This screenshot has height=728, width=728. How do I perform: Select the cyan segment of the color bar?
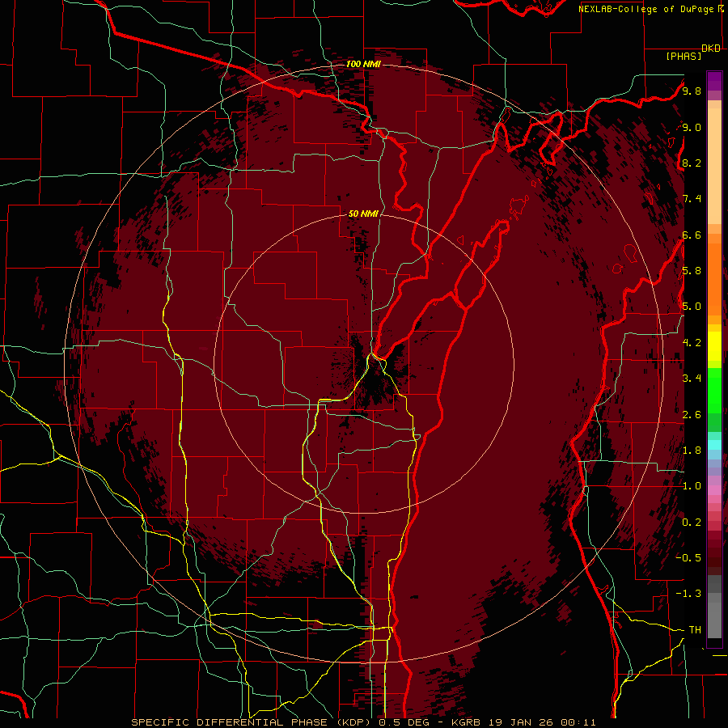[x=714, y=445]
